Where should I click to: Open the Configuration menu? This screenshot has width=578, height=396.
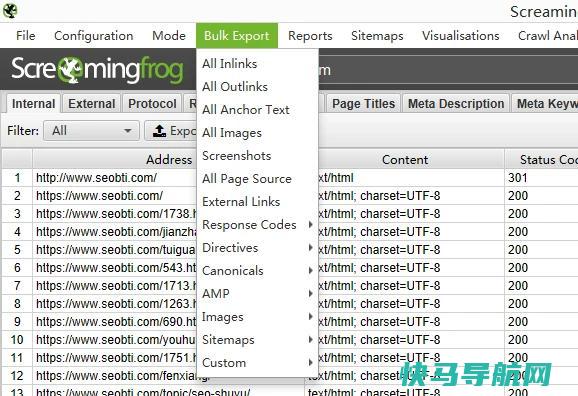pyautogui.click(x=94, y=36)
